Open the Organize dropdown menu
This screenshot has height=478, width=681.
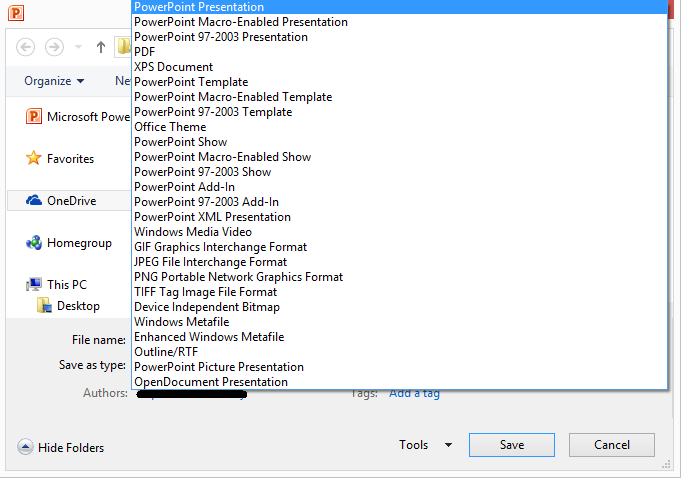point(54,81)
